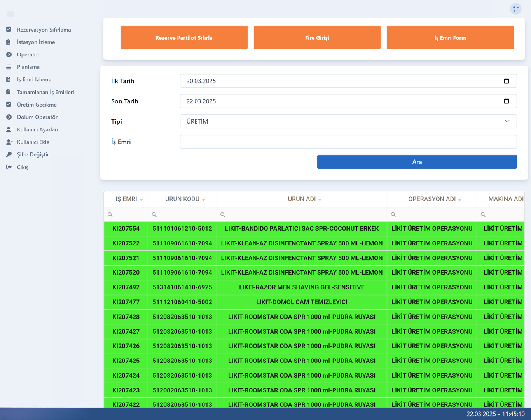Click the Çıkış sign-out icon

point(9,167)
